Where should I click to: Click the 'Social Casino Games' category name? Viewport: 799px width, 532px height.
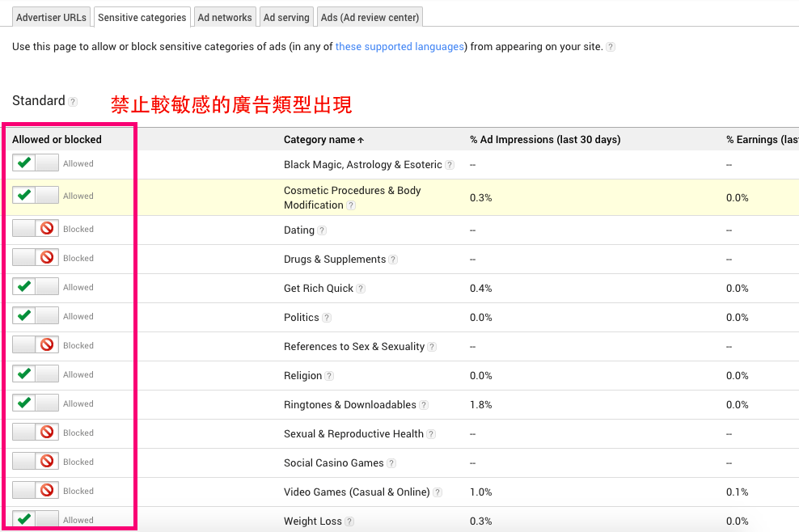pos(334,463)
